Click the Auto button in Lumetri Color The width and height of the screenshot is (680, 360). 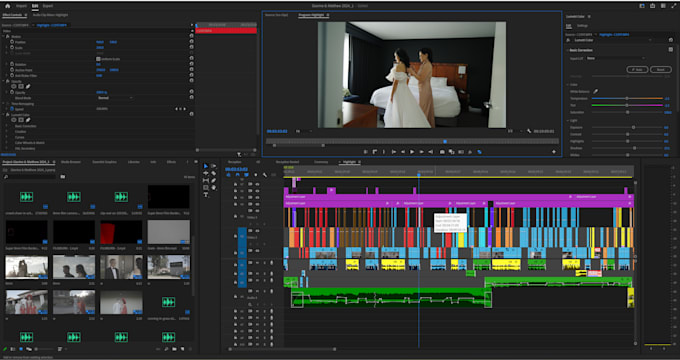click(x=637, y=69)
